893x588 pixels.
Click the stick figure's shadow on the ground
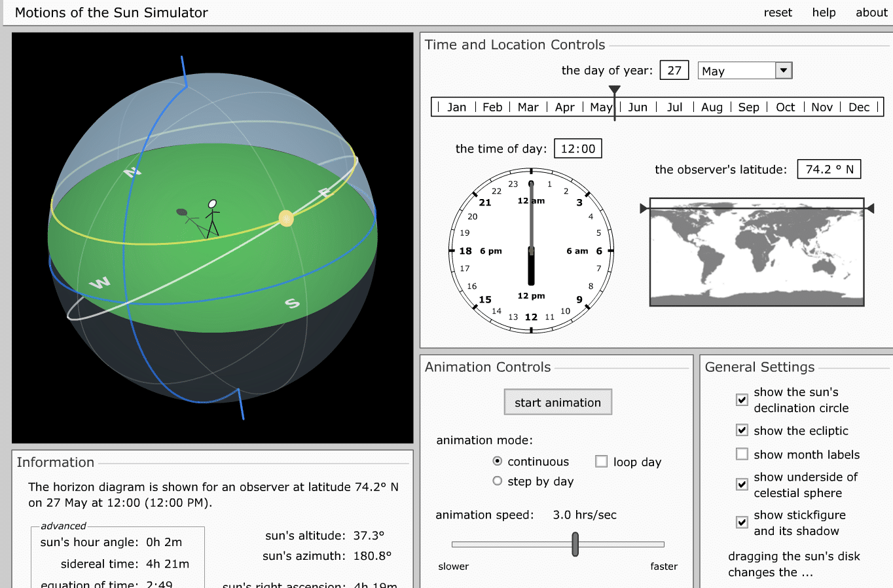pyautogui.click(x=186, y=215)
